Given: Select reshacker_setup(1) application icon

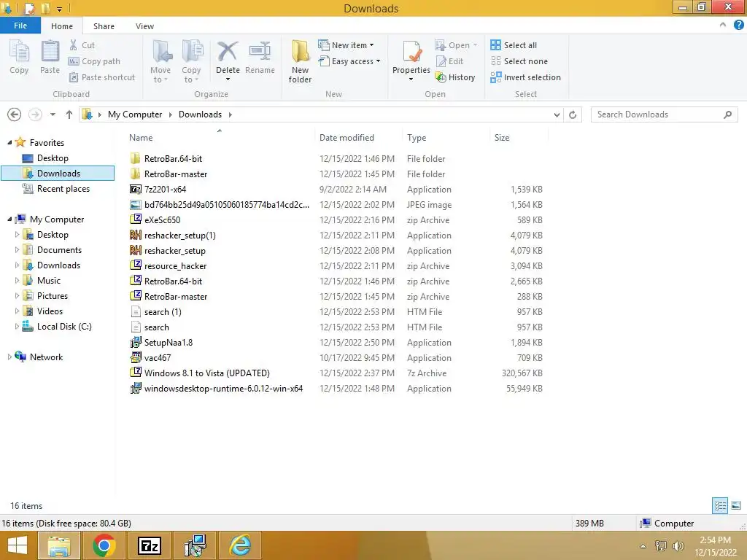Looking at the screenshot, I should pos(135,236).
